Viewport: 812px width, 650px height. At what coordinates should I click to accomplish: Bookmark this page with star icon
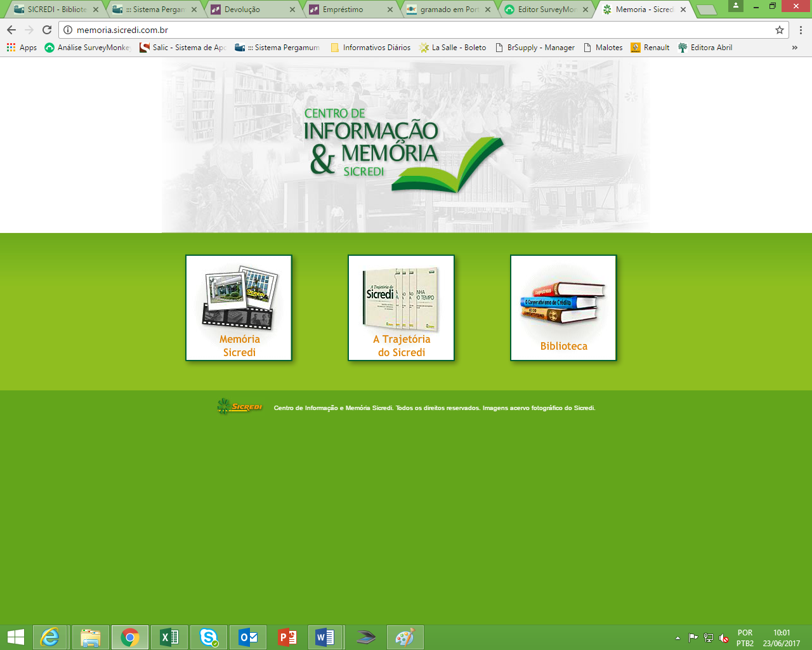780,30
